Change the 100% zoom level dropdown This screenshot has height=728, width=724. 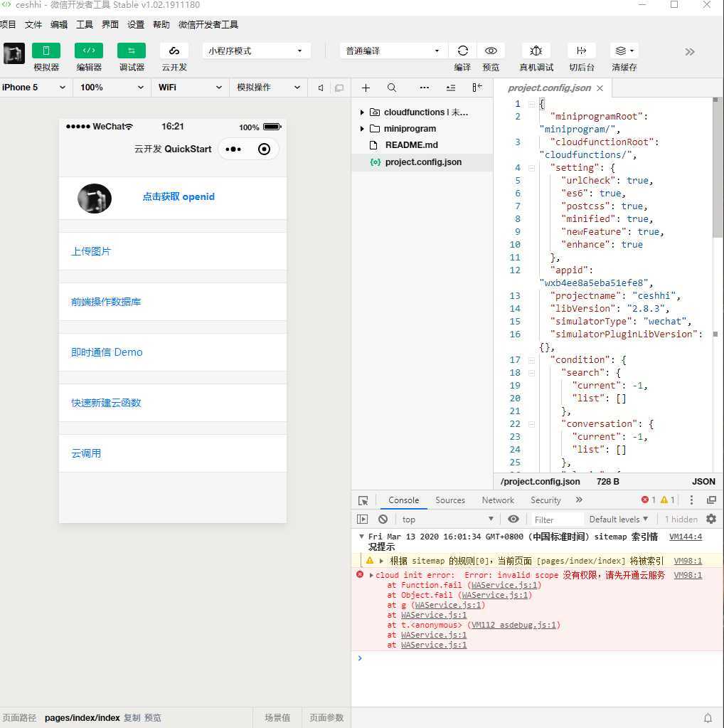tap(112, 88)
